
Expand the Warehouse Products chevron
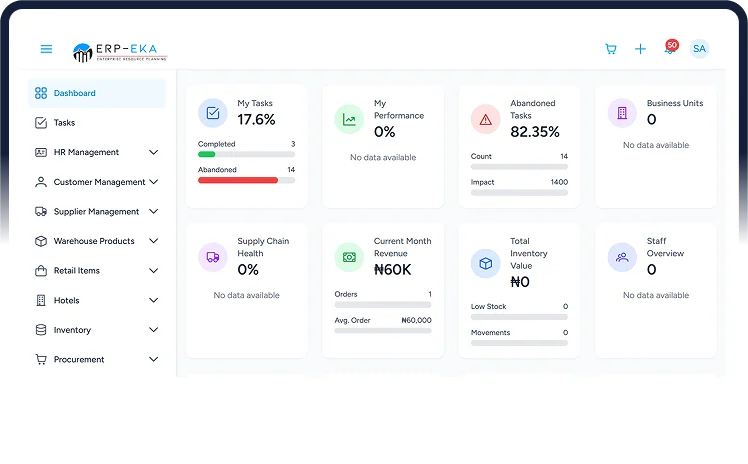click(153, 241)
